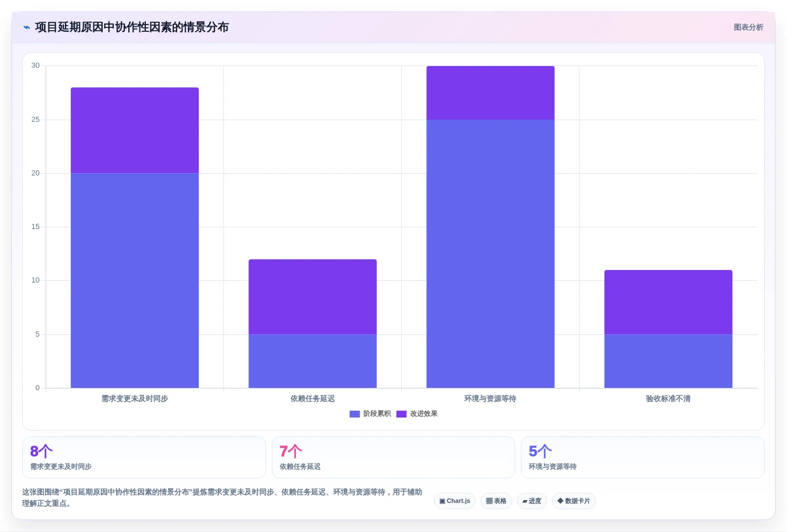This screenshot has height=532, width=787.
Task: Open the 8个 需求变更未及时同步 card
Action: [144, 457]
